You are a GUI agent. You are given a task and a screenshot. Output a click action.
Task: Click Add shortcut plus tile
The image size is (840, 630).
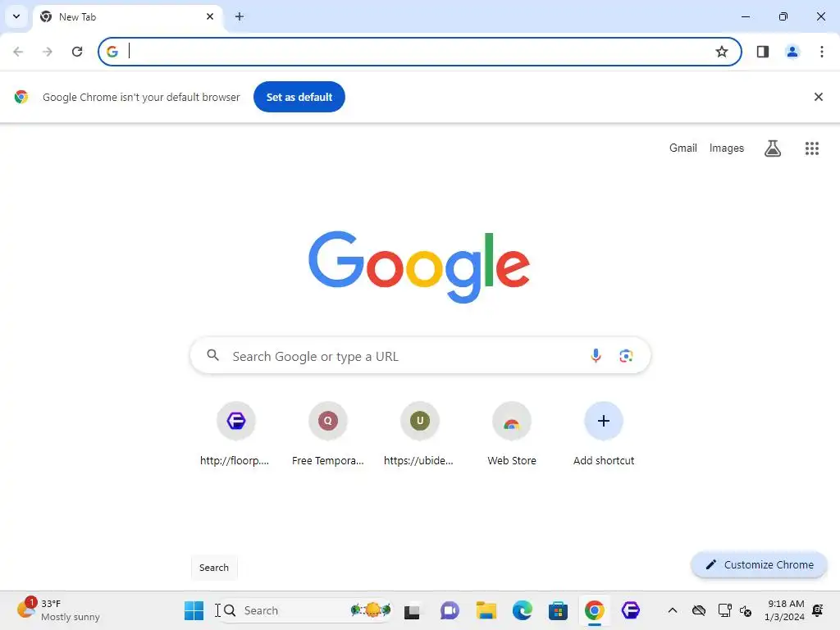pos(604,435)
